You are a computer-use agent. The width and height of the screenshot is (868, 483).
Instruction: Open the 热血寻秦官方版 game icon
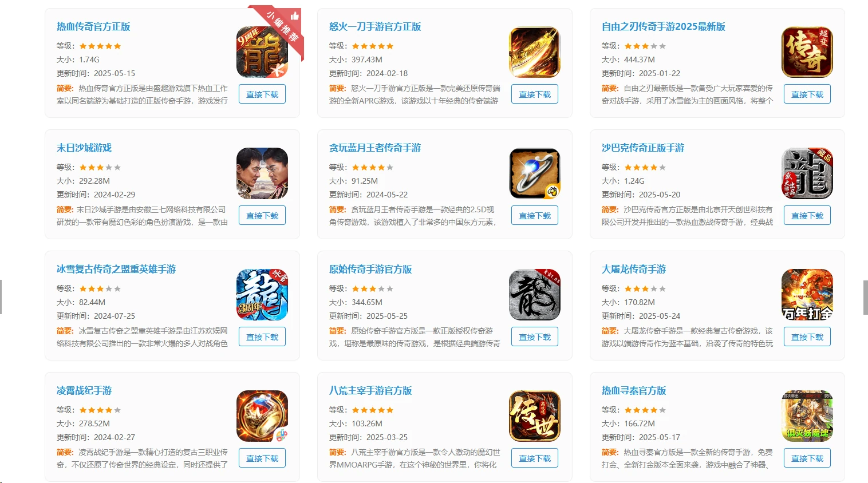807,416
